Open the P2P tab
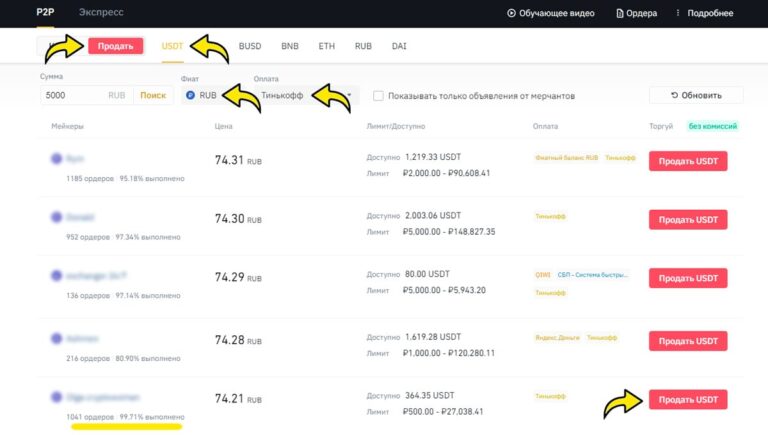Viewport: 768px width, 435px height. [45, 12]
